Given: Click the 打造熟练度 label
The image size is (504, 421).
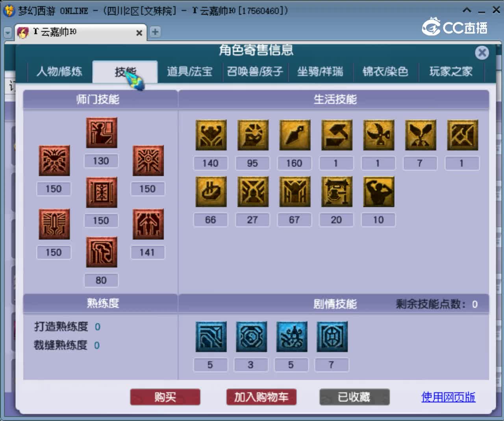Looking at the screenshot, I should (x=61, y=327).
